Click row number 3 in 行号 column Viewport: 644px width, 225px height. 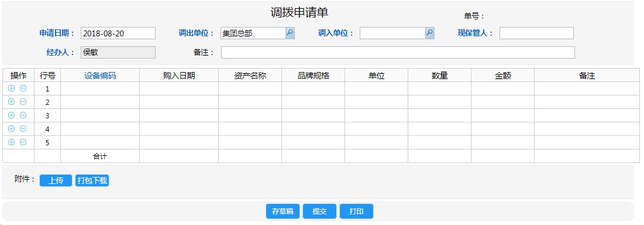[x=47, y=115]
